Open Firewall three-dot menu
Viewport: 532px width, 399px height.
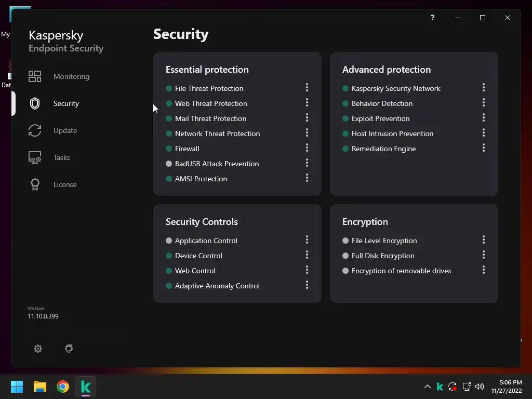[307, 148]
